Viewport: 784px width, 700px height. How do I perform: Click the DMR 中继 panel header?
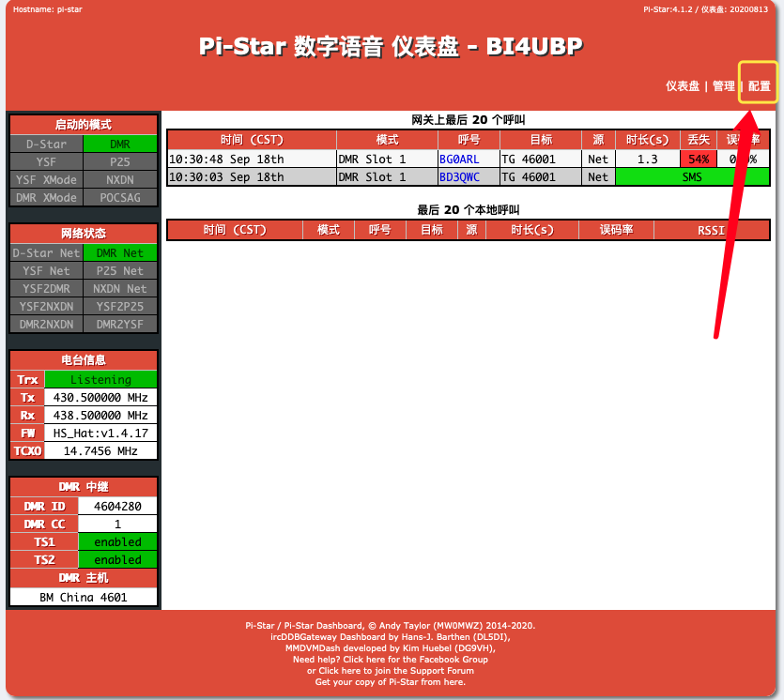point(84,487)
